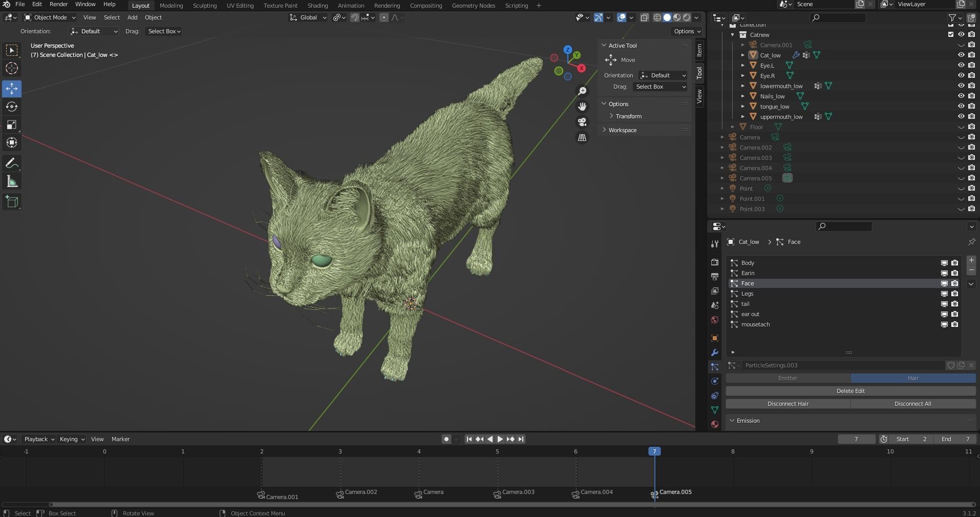Open the World properties tab
Image resolution: width=980 pixels, height=517 pixels.
pyautogui.click(x=715, y=320)
